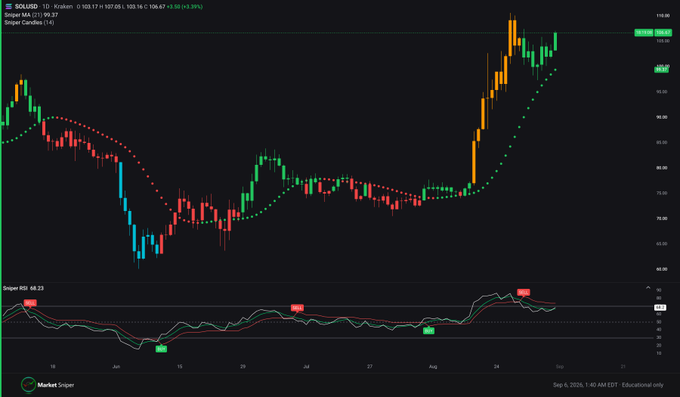Open the SOLUSD symbol search
Screen dimensions: 680x397
click(x=26, y=7)
